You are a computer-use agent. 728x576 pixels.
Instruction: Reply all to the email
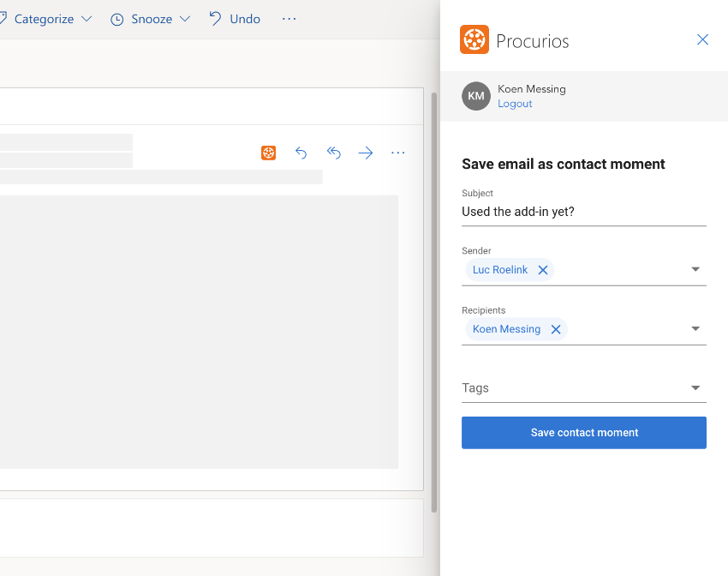[333, 153]
